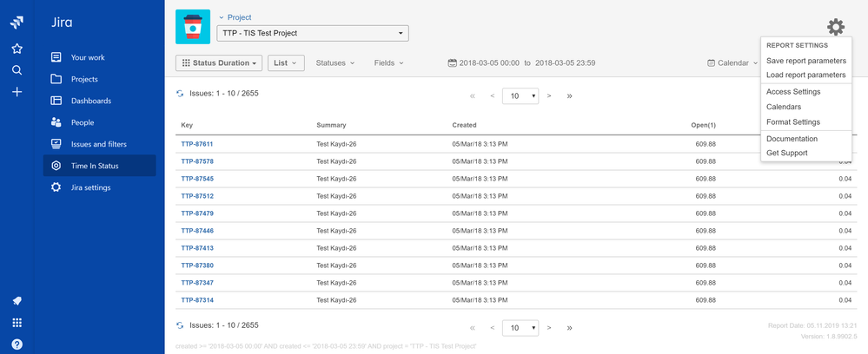Open the app switcher grid icon
This screenshot has width=868, height=354.
point(17,323)
